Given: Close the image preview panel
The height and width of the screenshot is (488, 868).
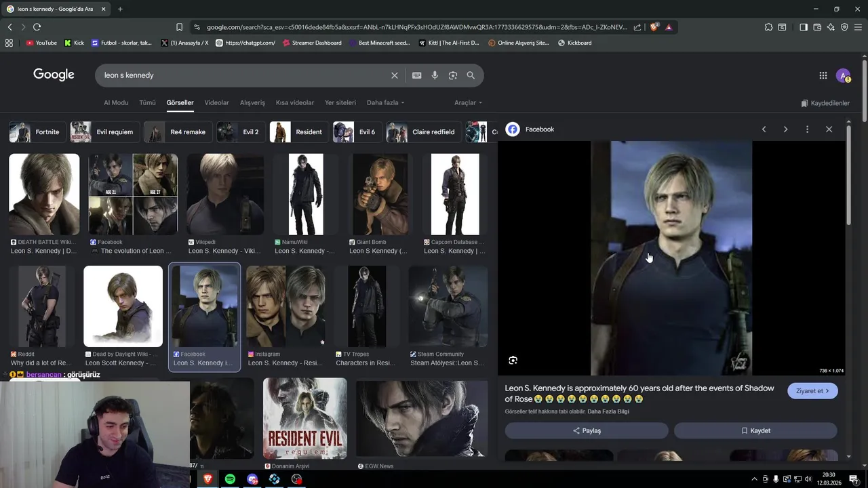Looking at the screenshot, I should coord(829,129).
